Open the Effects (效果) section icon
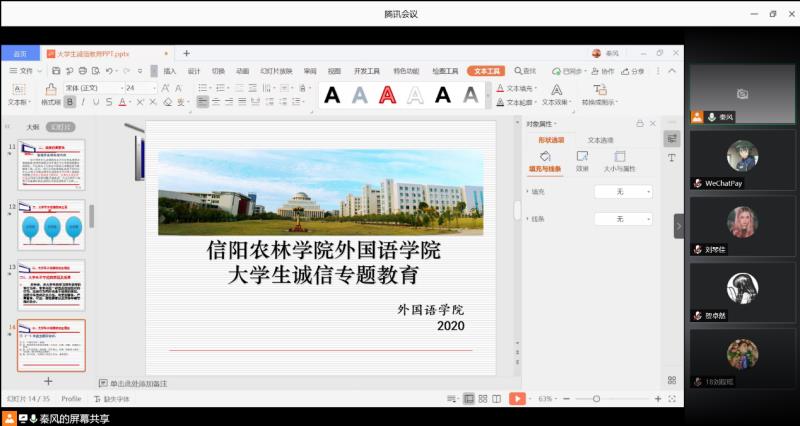The image size is (800, 426). [582, 163]
